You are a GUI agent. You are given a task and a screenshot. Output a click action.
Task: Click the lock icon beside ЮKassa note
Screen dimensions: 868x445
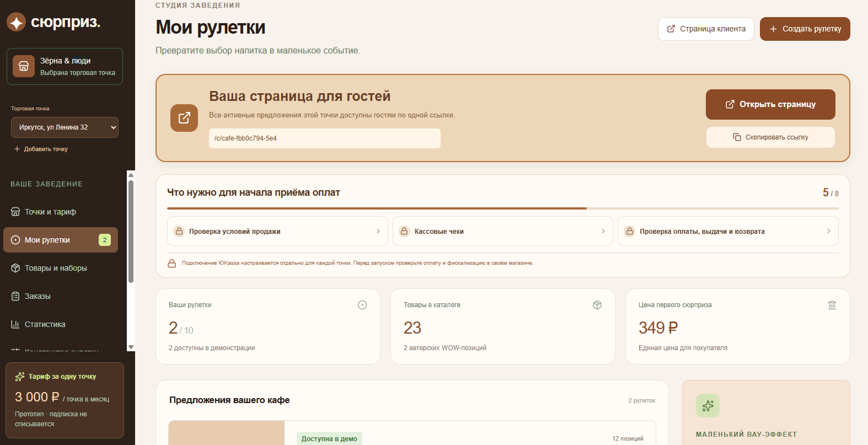click(x=172, y=263)
